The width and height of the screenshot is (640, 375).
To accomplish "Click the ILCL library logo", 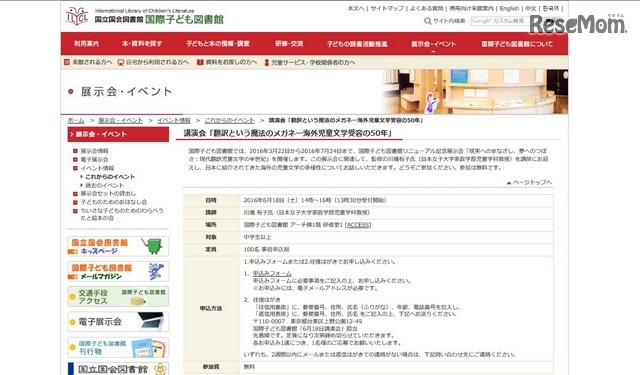I will coord(77,16).
